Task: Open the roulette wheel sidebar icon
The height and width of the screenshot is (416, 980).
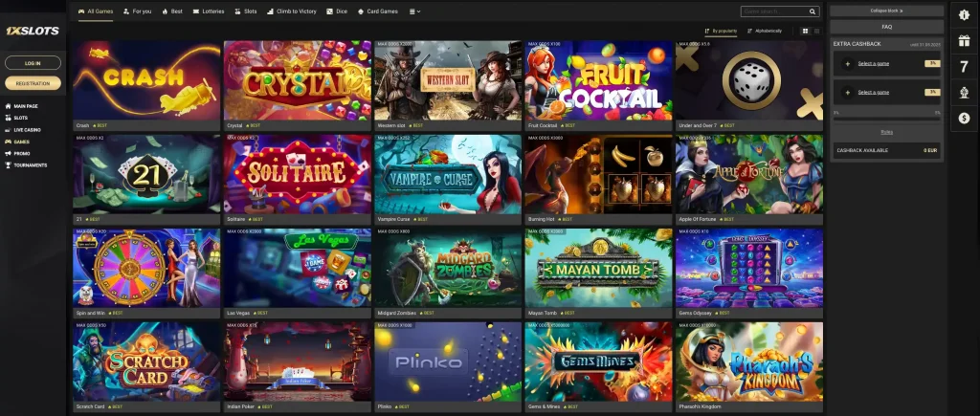Action: (x=964, y=93)
